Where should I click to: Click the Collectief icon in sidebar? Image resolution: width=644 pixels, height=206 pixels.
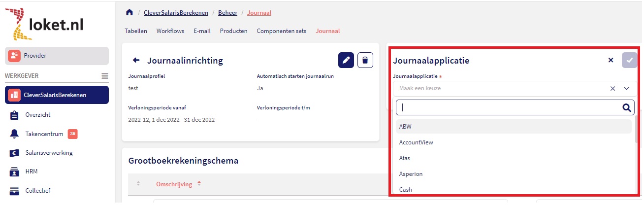pos(14,190)
